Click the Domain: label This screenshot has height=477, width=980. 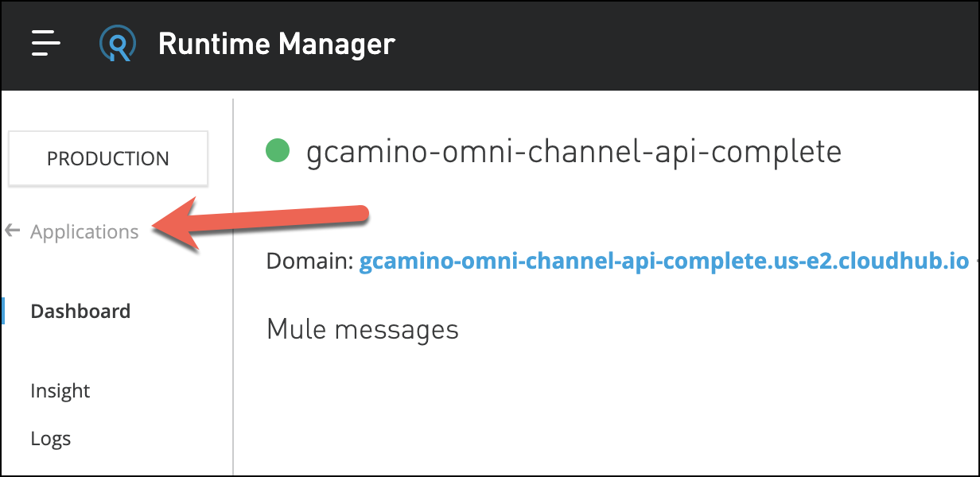[x=310, y=262]
